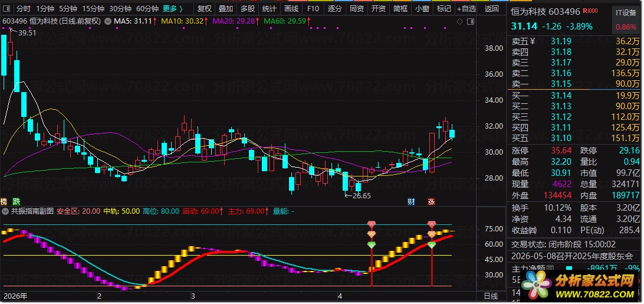Toggle the 复权 price adjustment option

[x=204, y=9]
